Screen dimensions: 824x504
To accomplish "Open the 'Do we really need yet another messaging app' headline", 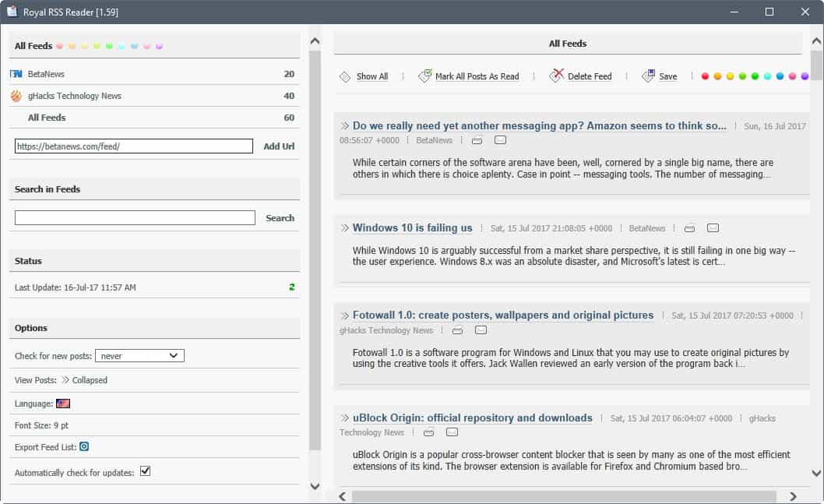I will point(539,126).
